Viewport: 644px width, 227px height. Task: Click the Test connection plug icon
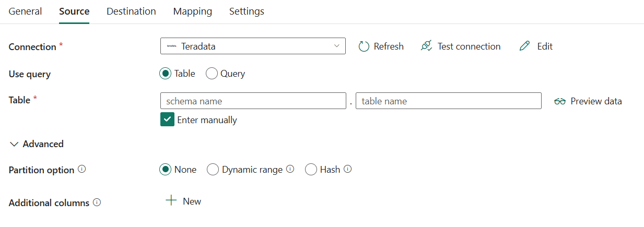click(426, 46)
